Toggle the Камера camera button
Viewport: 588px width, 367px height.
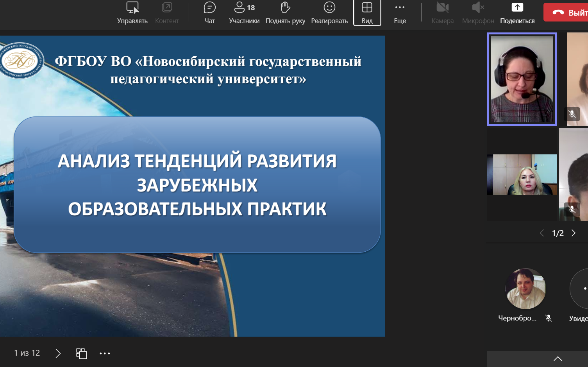pos(443,13)
